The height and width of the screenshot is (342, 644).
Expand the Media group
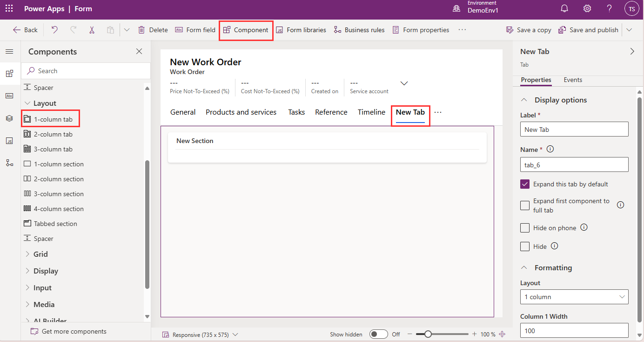[x=39, y=305]
